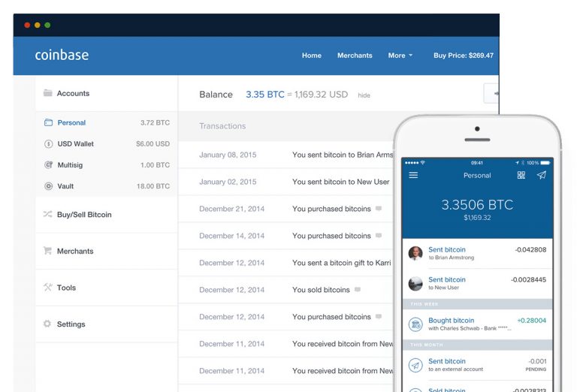Click the 3.35 BTC balance value
The image size is (577, 392).
265,95
